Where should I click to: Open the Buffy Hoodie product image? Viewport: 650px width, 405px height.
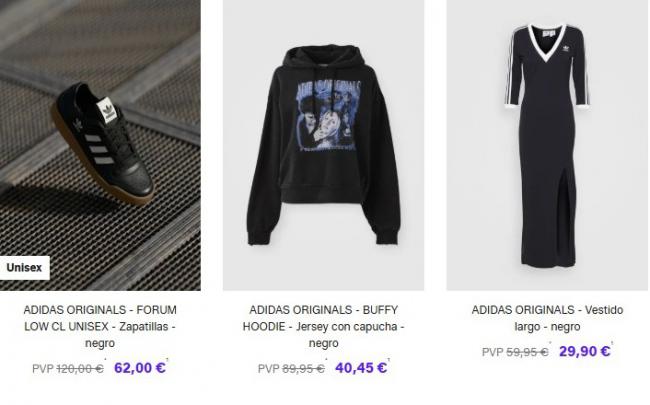[x=323, y=145]
